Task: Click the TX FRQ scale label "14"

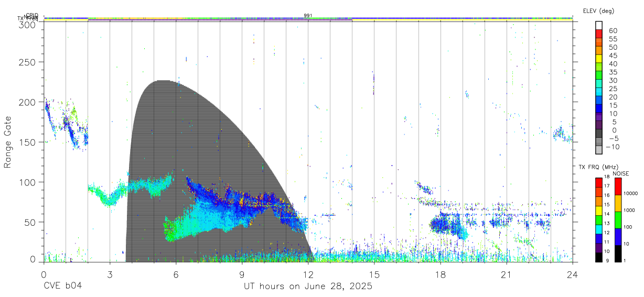Action: (606, 214)
